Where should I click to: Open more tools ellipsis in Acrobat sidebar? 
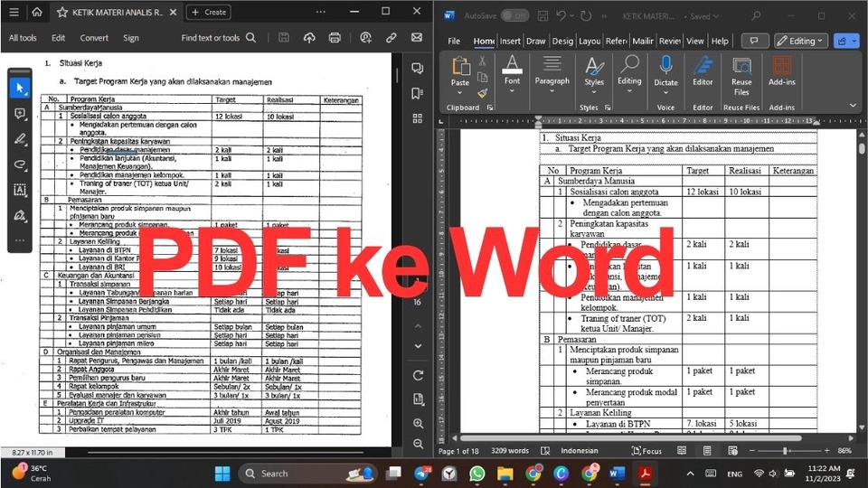pos(20,240)
